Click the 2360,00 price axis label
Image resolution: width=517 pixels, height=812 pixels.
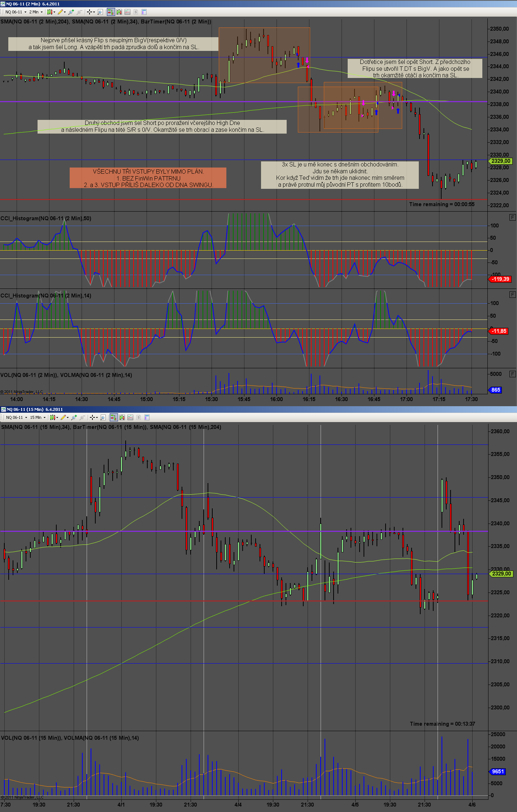500,431
